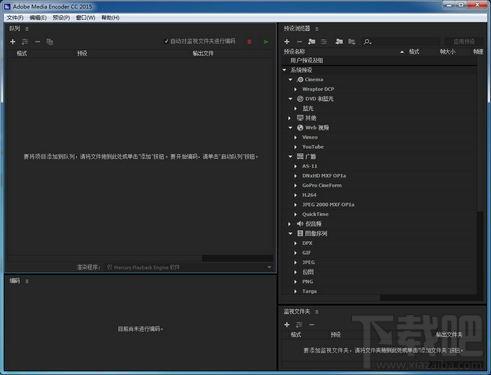Click the Duplicate icon in Queue toolbar
Image resolution: width=491 pixels, height=375 pixels.
pos(50,42)
